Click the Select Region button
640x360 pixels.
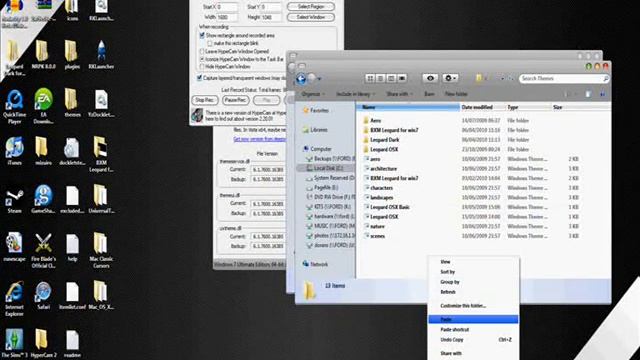point(311,7)
